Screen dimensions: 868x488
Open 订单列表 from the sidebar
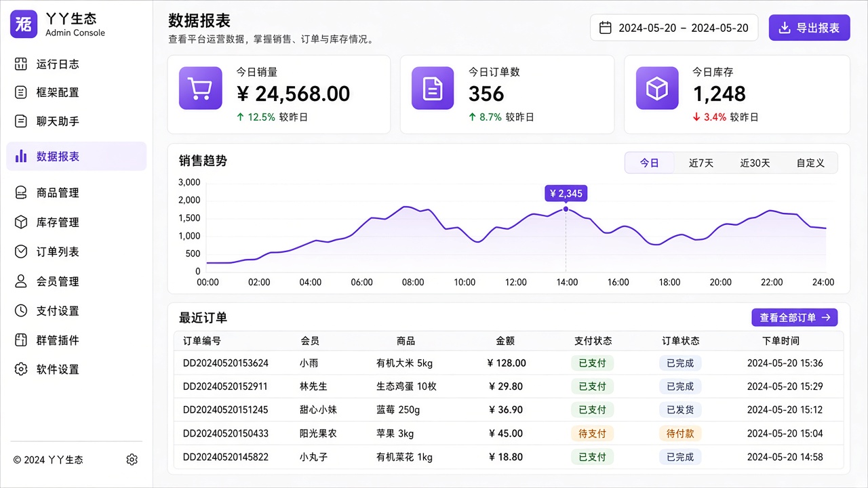(x=76, y=251)
